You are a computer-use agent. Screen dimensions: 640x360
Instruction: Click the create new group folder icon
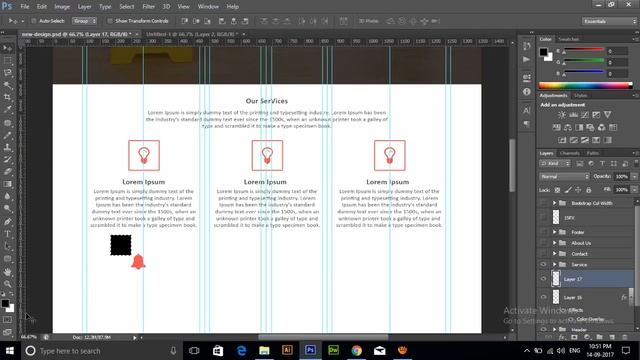coord(599,337)
